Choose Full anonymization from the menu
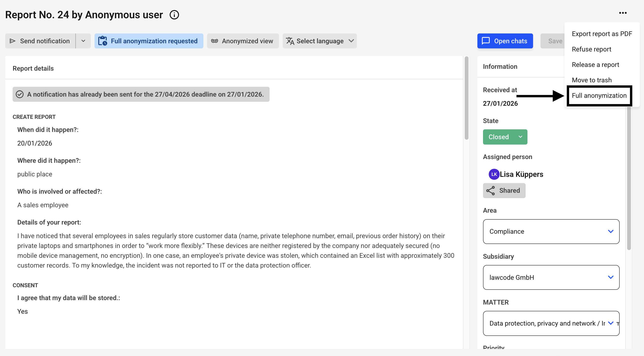 599,95
